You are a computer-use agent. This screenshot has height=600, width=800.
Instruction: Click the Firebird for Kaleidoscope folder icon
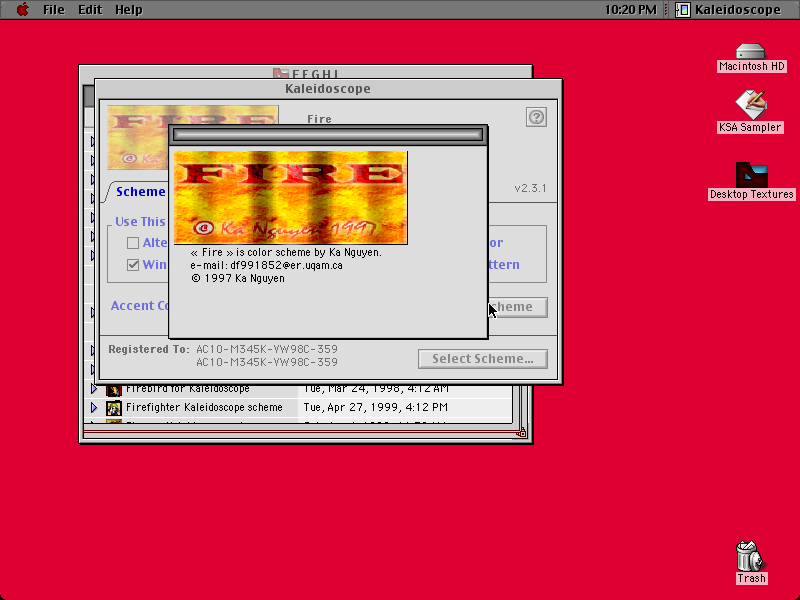(113, 389)
